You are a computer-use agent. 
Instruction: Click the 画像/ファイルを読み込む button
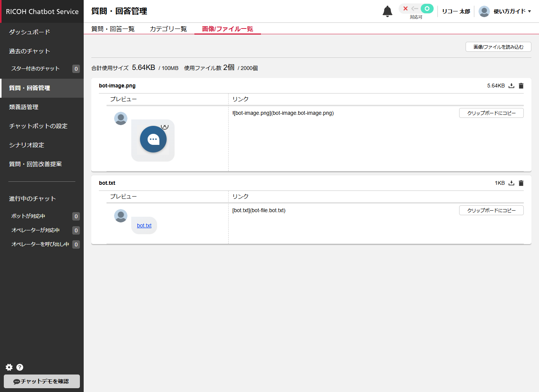pyautogui.click(x=498, y=47)
